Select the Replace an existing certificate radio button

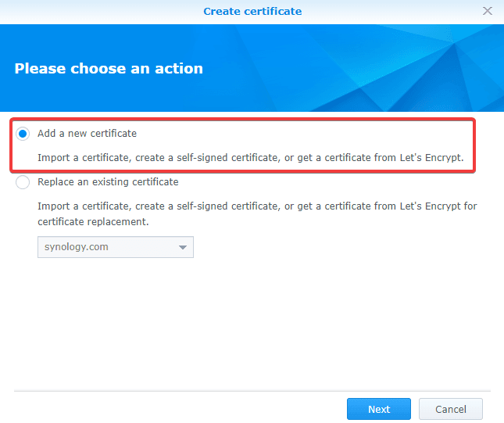tap(23, 182)
